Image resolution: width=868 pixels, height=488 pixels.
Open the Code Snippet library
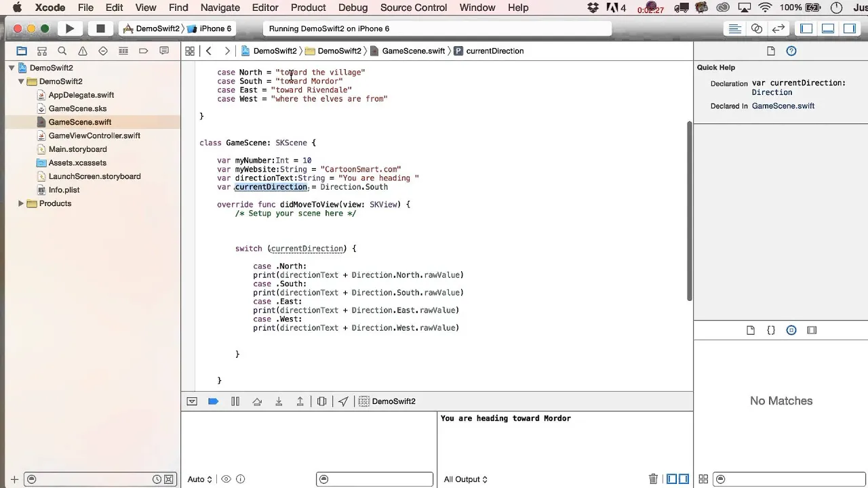pos(771,330)
